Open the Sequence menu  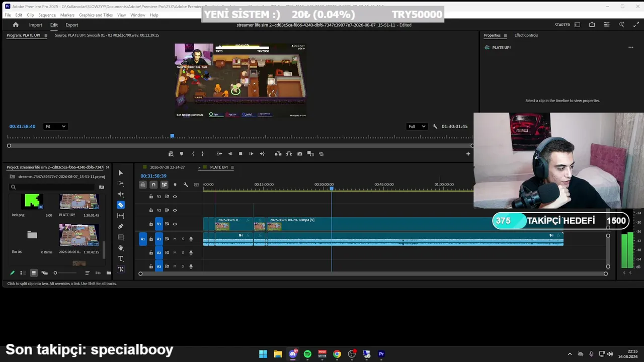tap(47, 15)
